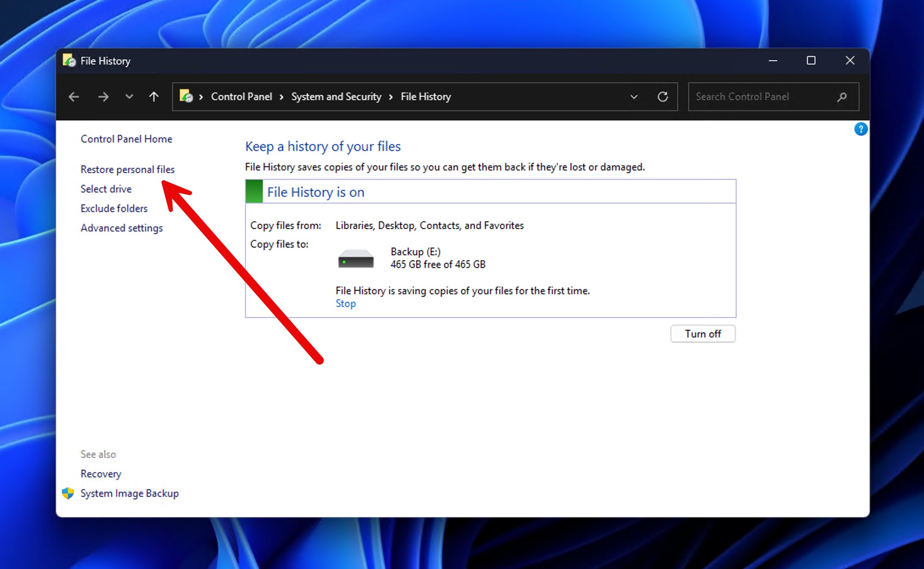Select Control Panel in the breadcrumb
Viewport: 924px width, 569px height.
point(241,97)
